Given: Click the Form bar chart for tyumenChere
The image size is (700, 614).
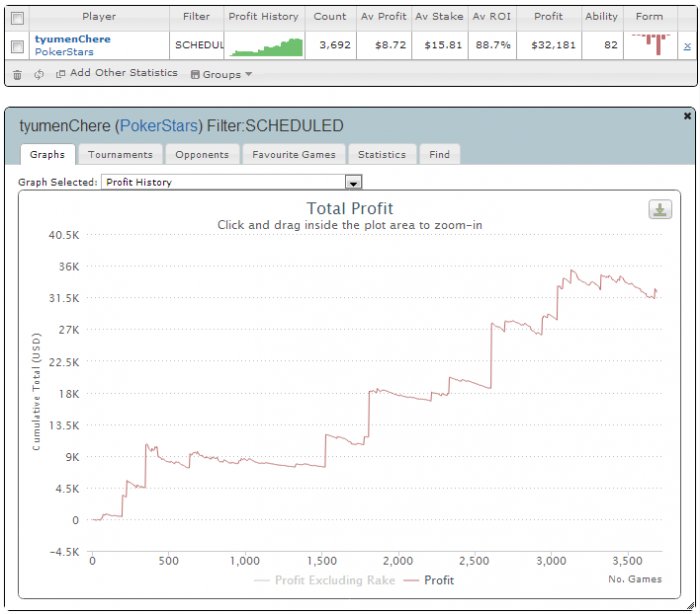Looking at the screenshot, I should [x=651, y=44].
